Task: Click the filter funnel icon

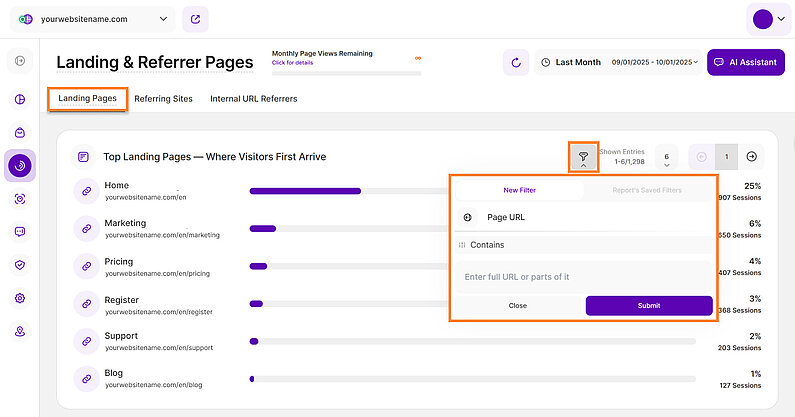Action: [x=583, y=156]
